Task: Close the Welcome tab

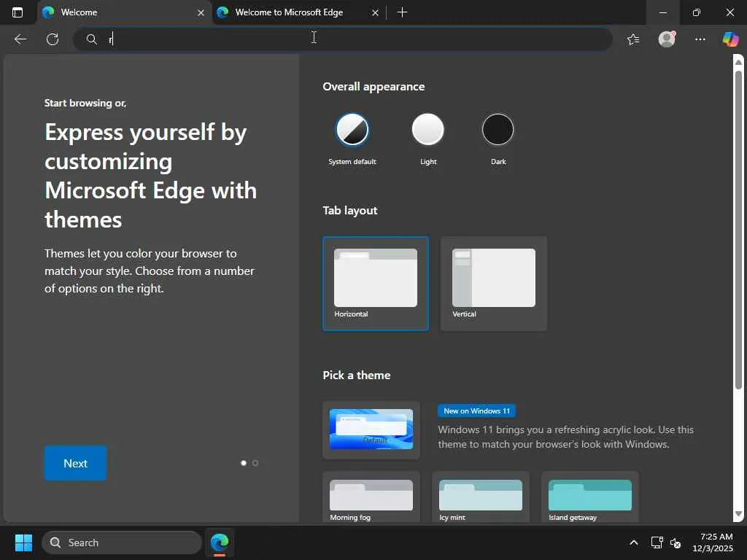Action: [x=201, y=13]
